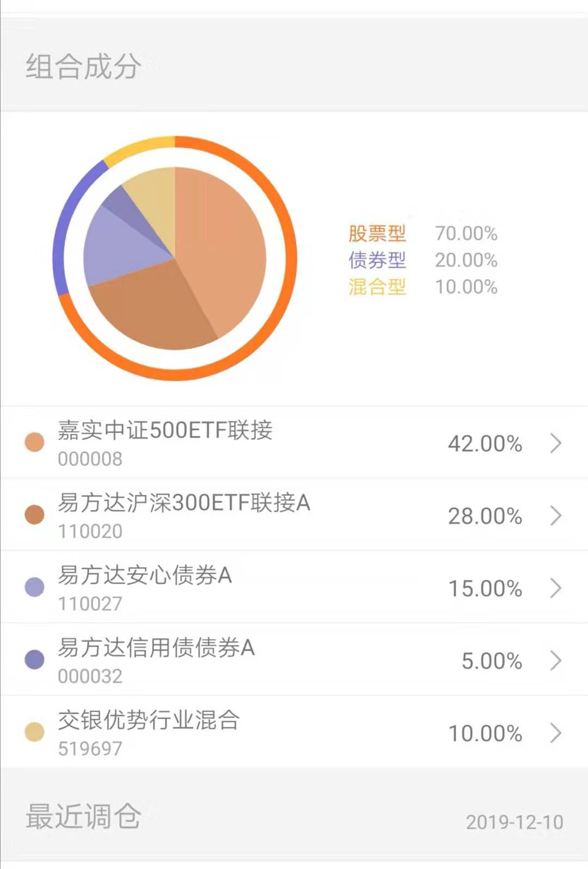
Task: Select 股票型 legend label
Action: (377, 233)
